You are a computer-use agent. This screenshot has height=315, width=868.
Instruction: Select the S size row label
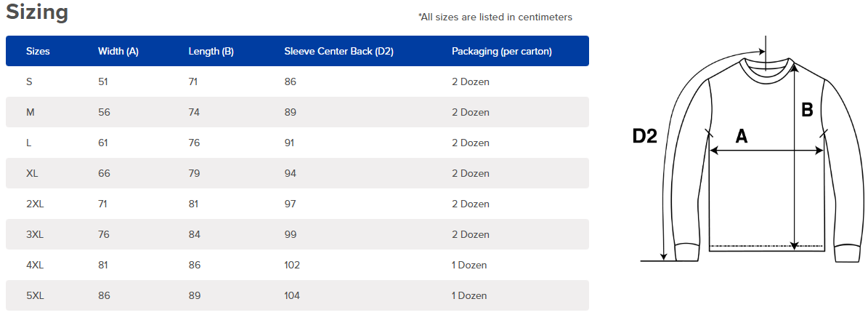point(29,81)
